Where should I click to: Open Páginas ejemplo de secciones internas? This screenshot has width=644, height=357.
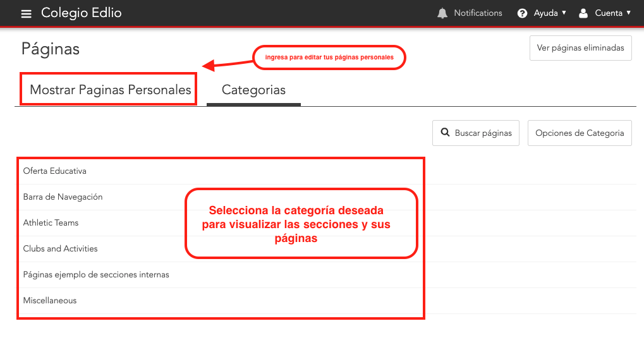[x=96, y=275]
